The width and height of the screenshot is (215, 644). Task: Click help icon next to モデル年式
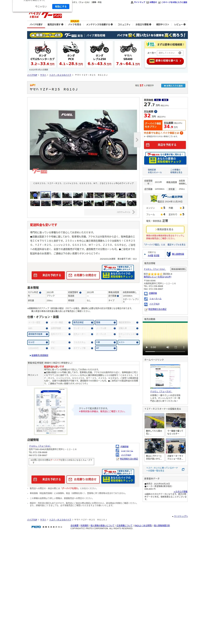(40, 293)
